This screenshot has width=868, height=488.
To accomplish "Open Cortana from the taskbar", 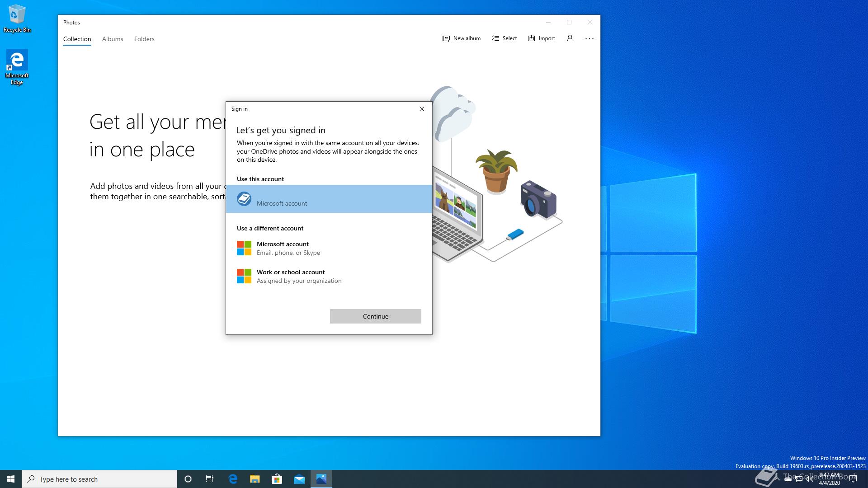I will 188,479.
